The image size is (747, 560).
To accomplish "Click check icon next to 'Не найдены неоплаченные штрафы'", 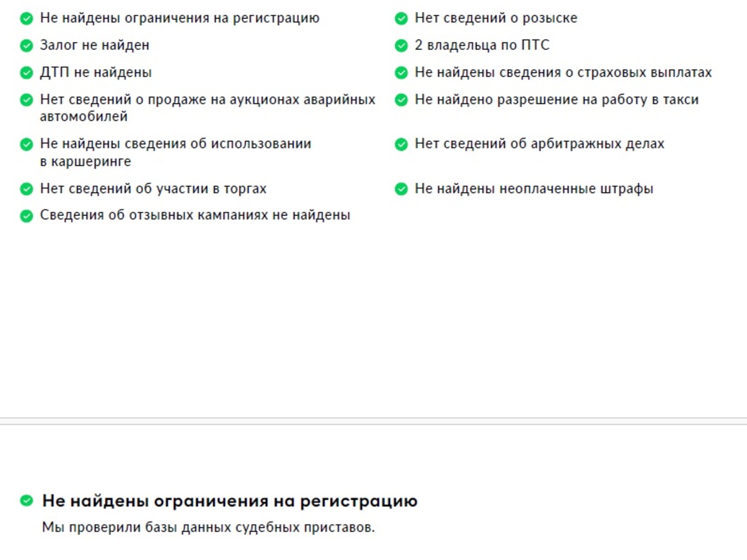I will [x=401, y=189].
